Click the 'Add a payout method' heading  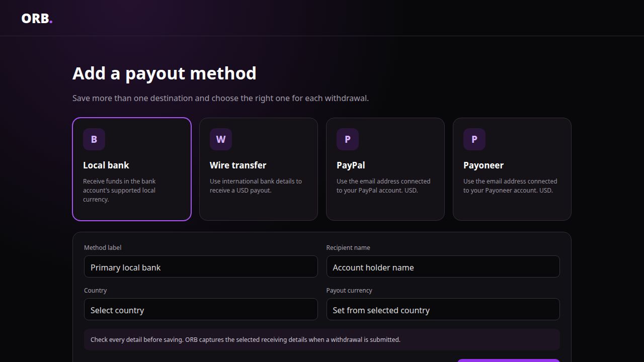[165, 73]
